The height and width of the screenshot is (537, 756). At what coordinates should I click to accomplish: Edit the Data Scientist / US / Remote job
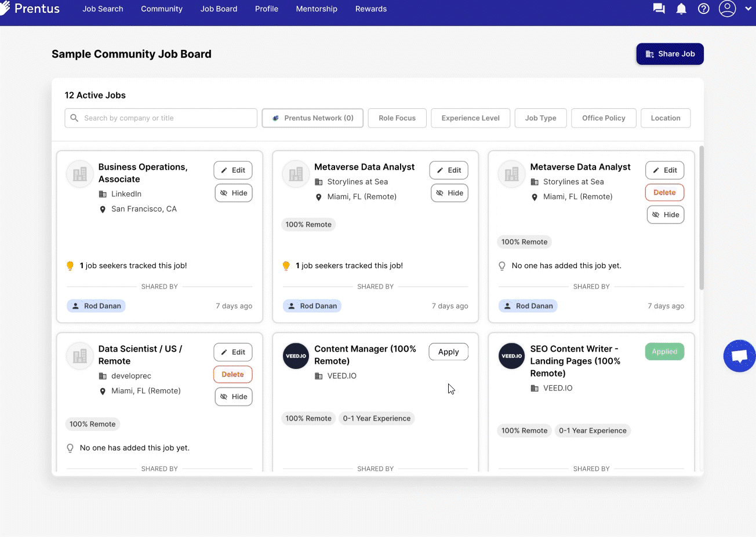click(x=233, y=352)
